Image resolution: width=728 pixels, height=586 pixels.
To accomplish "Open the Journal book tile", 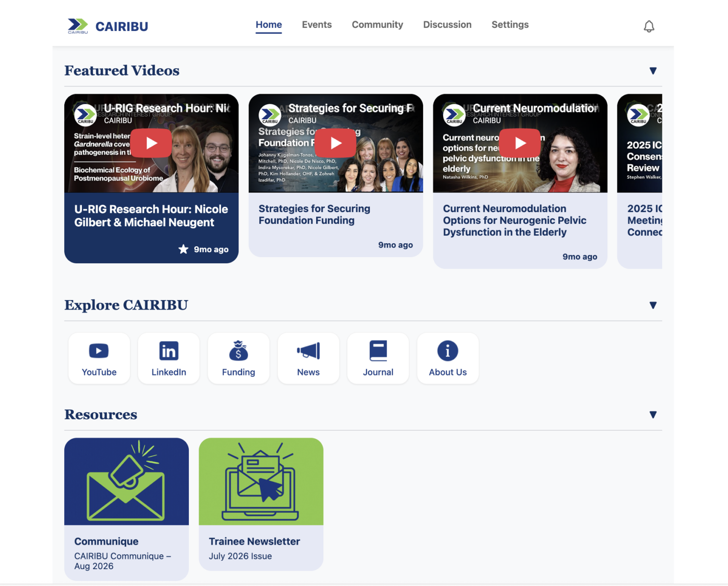I will (x=378, y=358).
